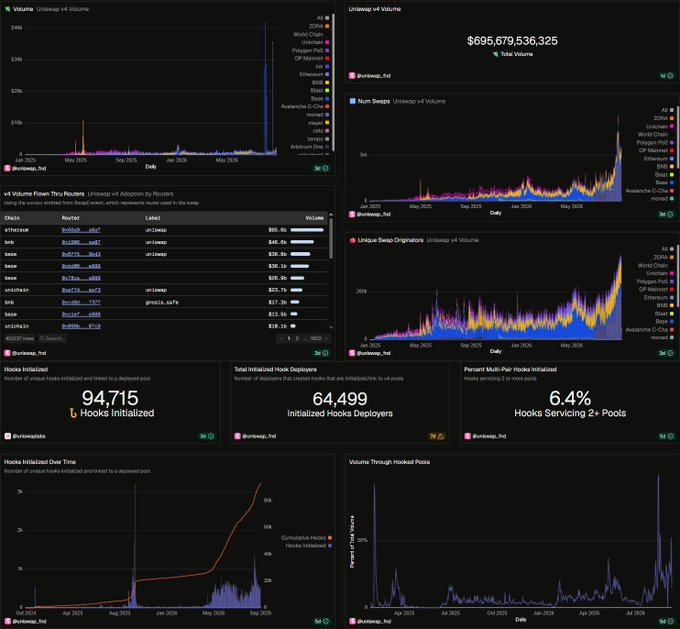Click the hook icon beside Hooks Initialized text
This screenshot has height=629, width=680.
click(x=73, y=413)
